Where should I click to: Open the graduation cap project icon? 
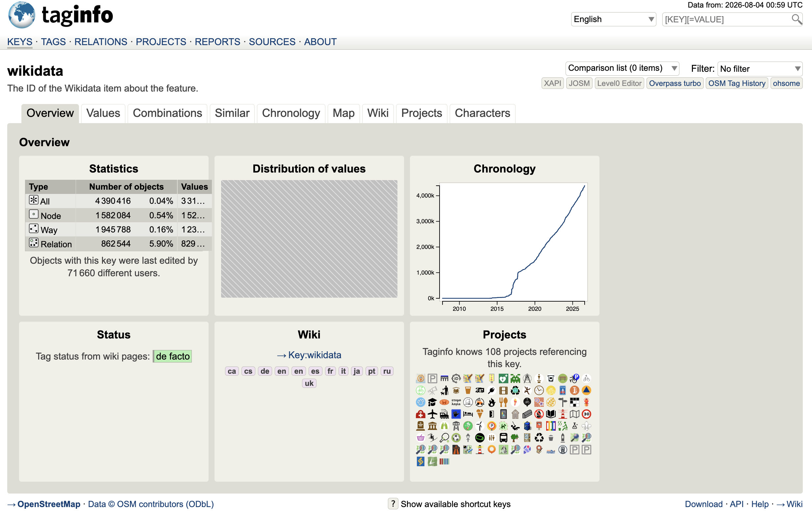pyautogui.click(x=432, y=402)
